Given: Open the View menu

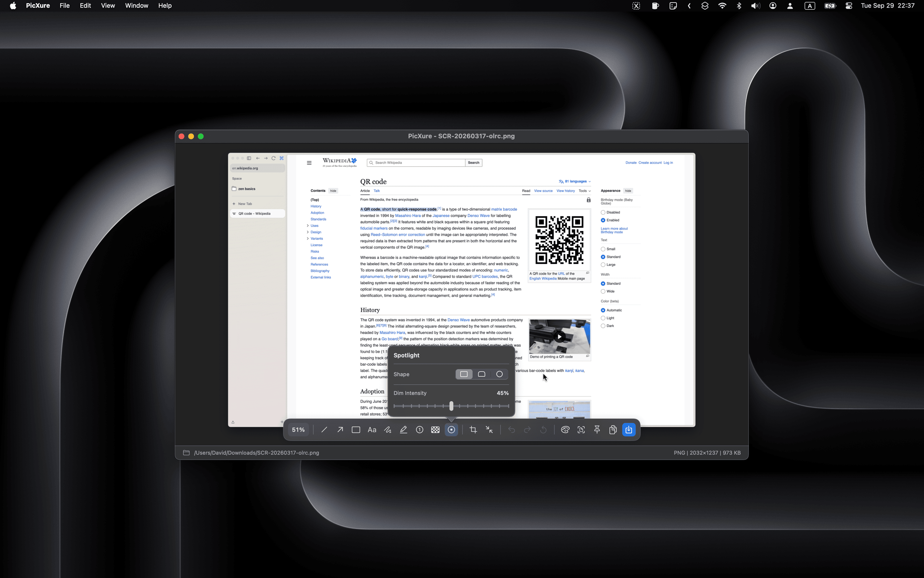Looking at the screenshot, I should [x=108, y=6].
